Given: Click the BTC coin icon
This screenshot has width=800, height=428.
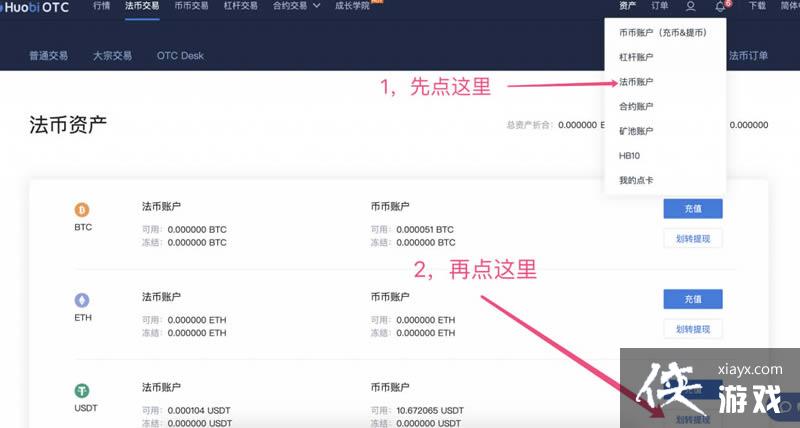Looking at the screenshot, I should pyautogui.click(x=82, y=210).
